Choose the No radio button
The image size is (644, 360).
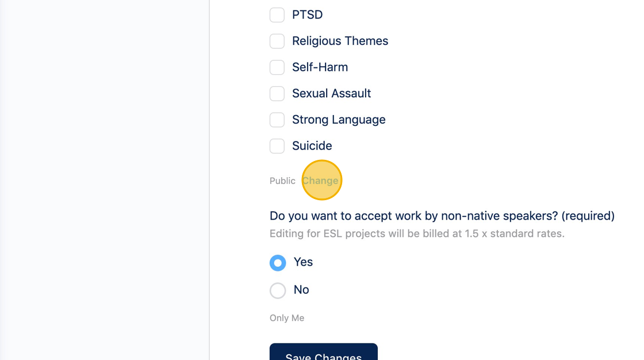pyautogui.click(x=278, y=290)
